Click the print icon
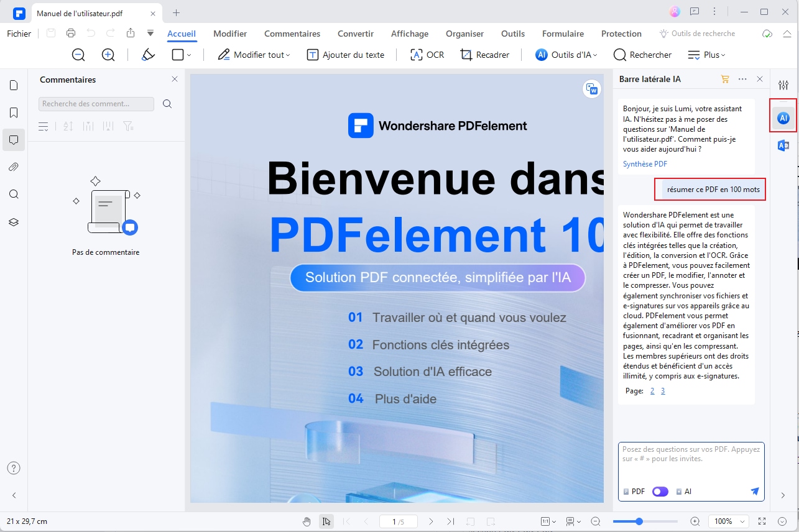The width and height of the screenshot is (799, 532). (x=71, y=33)
